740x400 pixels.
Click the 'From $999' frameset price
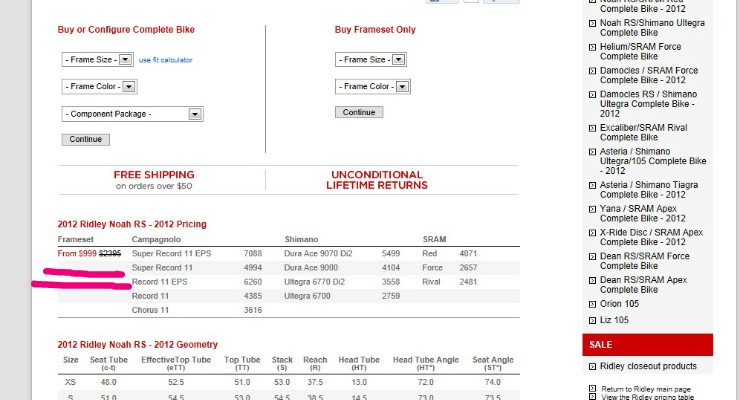(77, 253)
